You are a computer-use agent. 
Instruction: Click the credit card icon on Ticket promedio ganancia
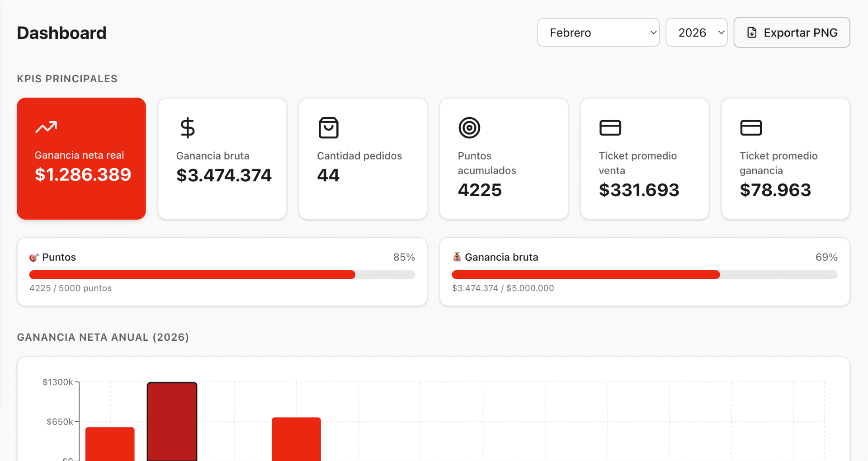[751, 128]
